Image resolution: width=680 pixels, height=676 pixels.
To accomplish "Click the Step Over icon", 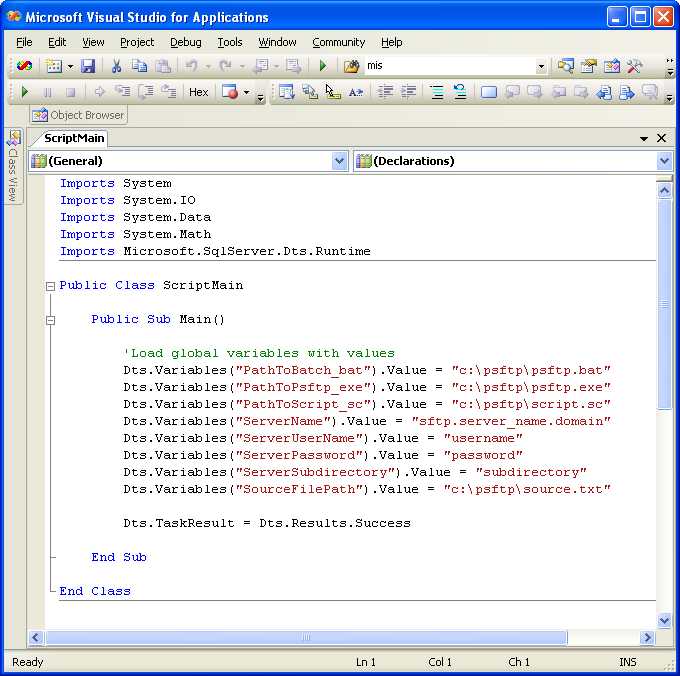I will (x=146, y=92).
